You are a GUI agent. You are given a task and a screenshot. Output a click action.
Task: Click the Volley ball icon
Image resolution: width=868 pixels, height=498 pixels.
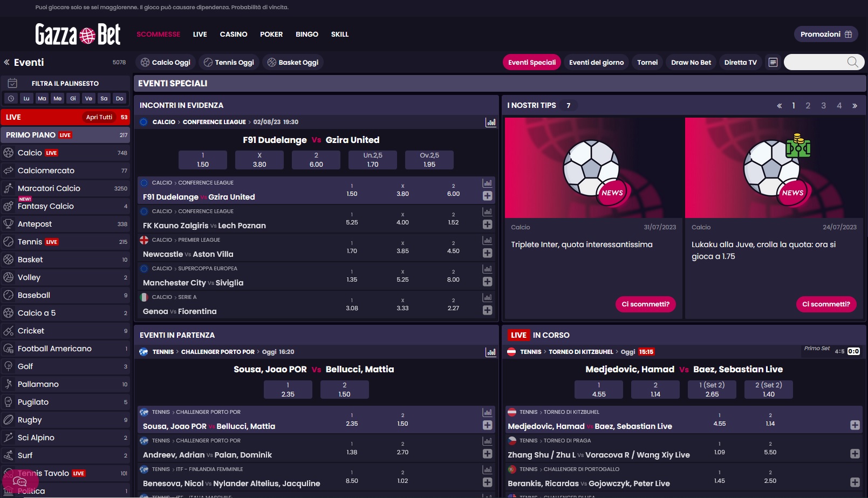(x=9, y=277)
